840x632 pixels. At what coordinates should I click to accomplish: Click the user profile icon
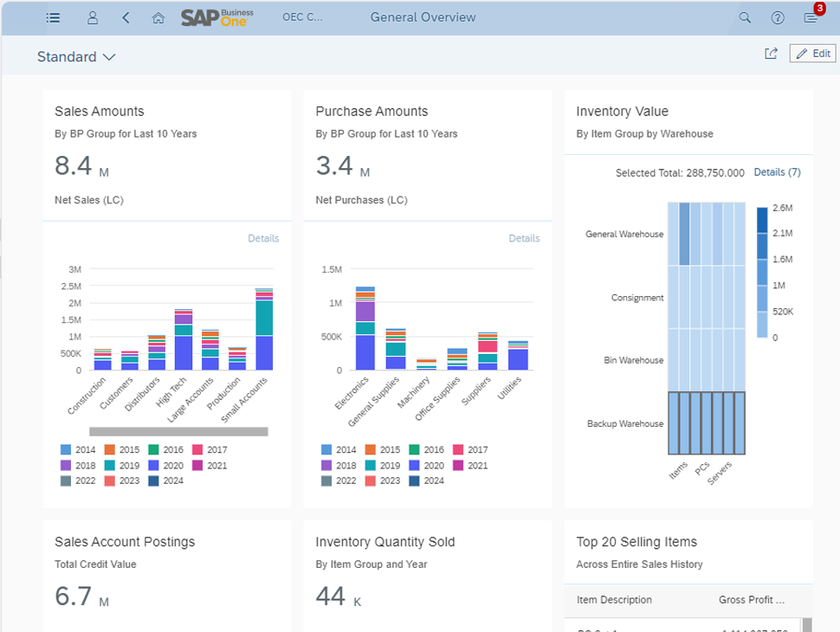pos(93,17)
